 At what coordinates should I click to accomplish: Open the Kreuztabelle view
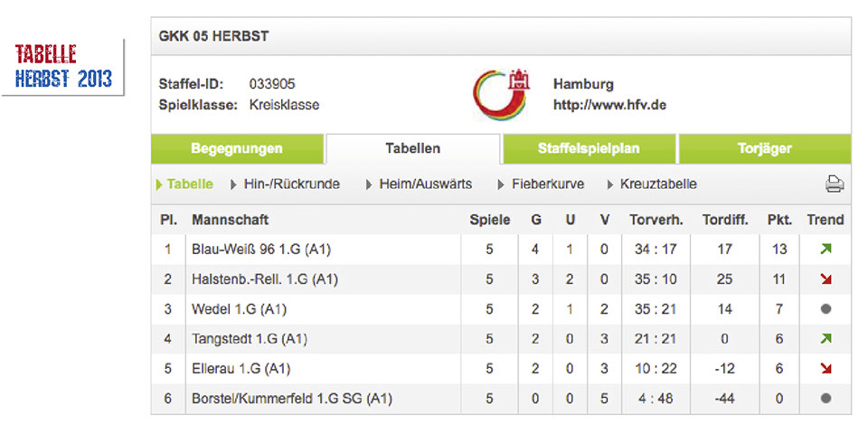pos(657,184)
